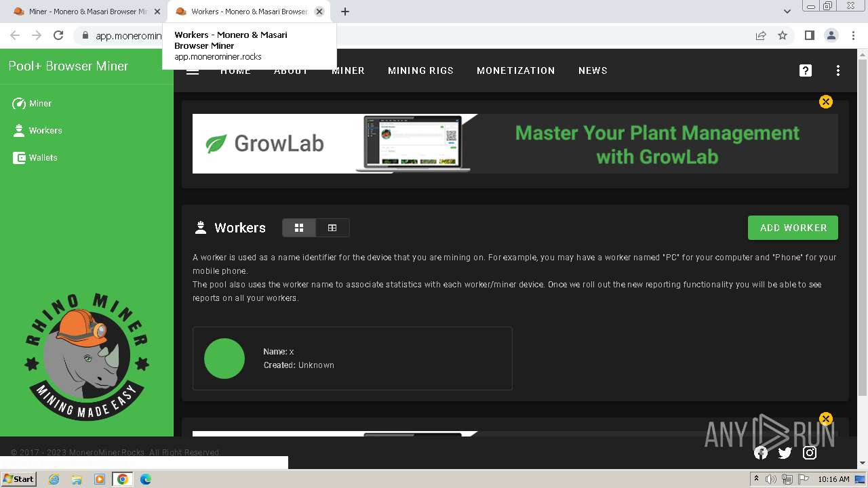Open the Twitter link in footer
The width and height of the screenshot is (868, 488).
pos(785,453)
